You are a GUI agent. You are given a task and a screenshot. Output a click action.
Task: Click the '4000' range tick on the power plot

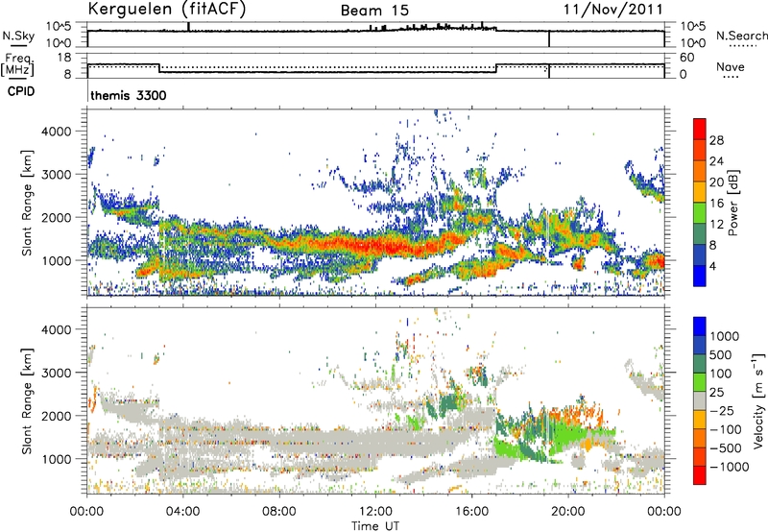[x=57, y=132]
